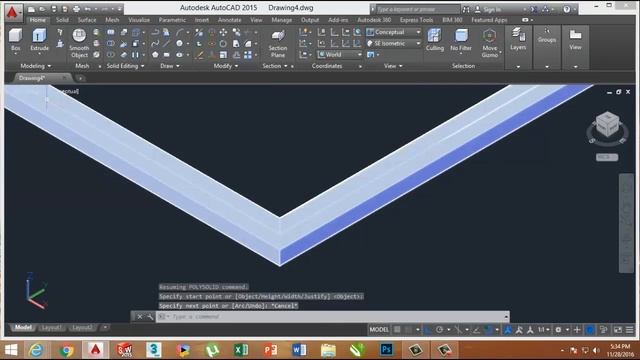Expand the Section panel
640x360 pixels.
(275, 66)
